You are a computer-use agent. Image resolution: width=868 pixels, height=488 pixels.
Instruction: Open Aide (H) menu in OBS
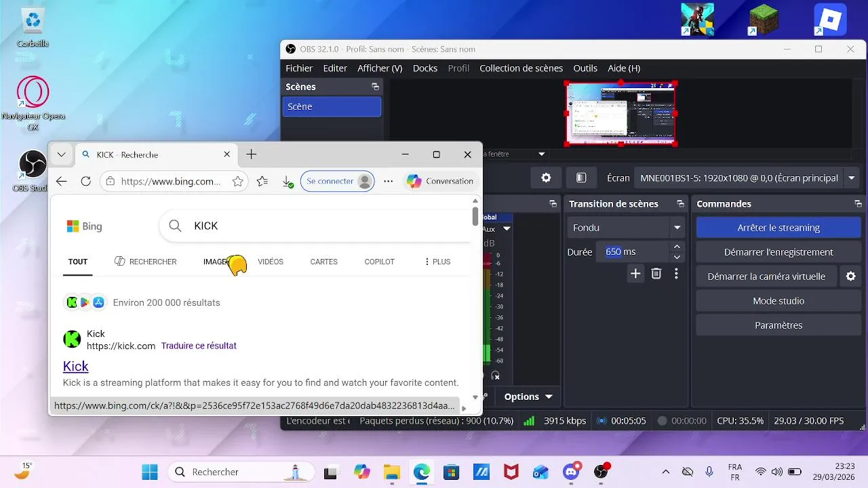point(624,68)
